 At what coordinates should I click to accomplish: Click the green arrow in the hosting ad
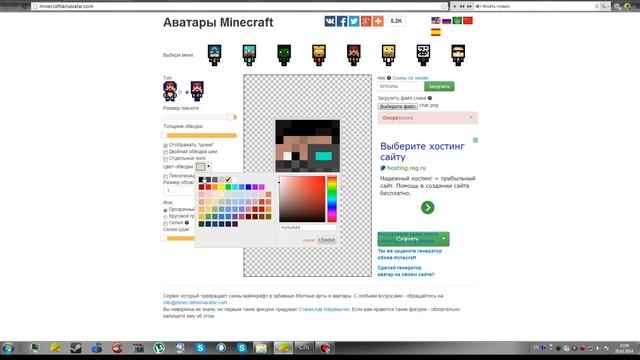[x=427, y=207]
